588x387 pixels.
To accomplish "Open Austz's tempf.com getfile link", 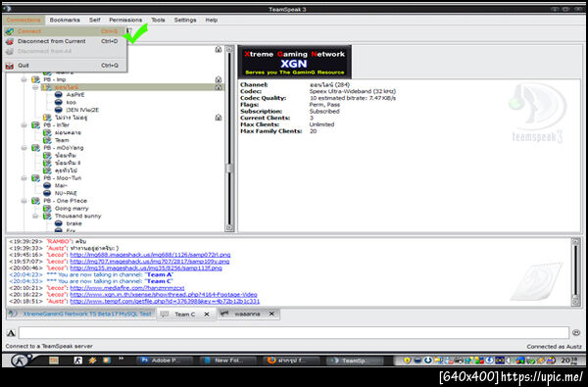I will 165,302.
